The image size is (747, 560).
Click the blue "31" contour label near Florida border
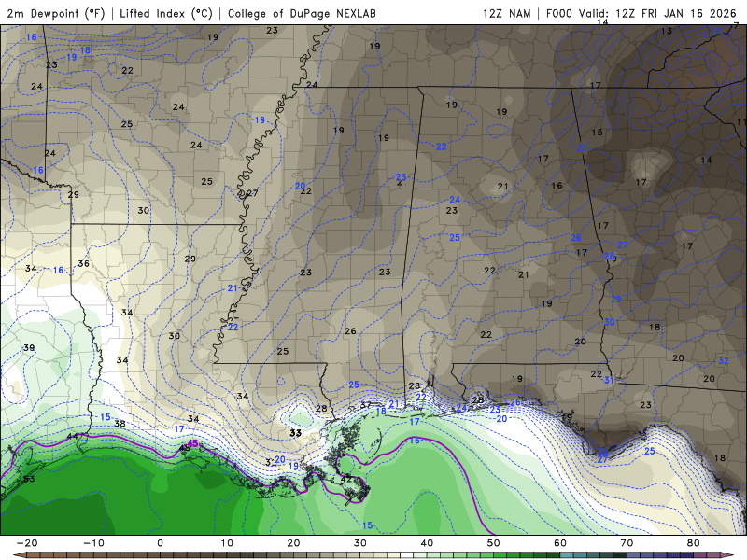[x=609, y=380]
